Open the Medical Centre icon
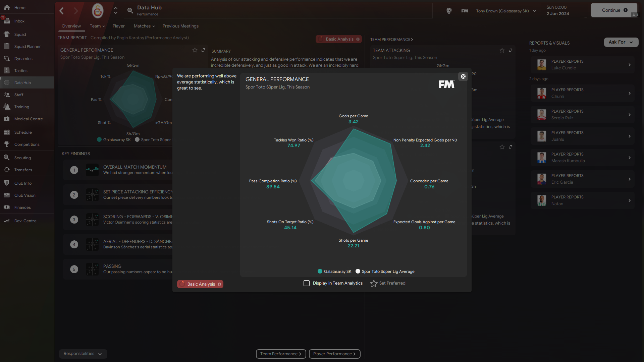 point(7,119)
